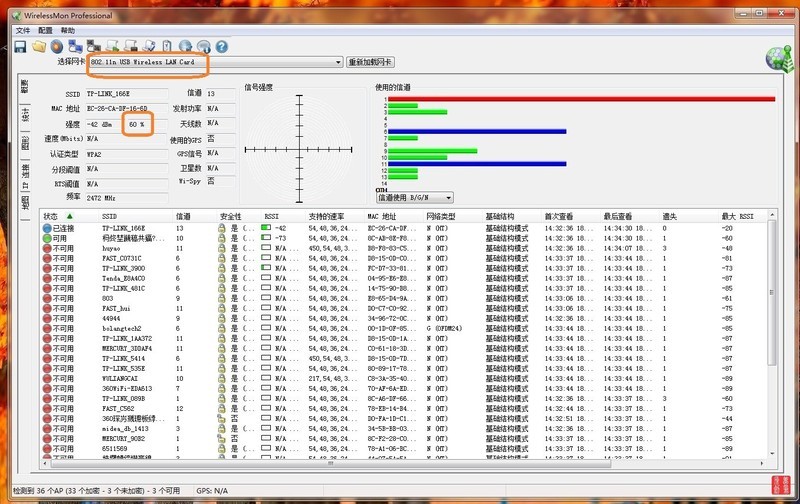Click the orange disc toolbar icon
The width and height of the screenshot is (800, 504).
pyautogui.click(x=57, y=47)
